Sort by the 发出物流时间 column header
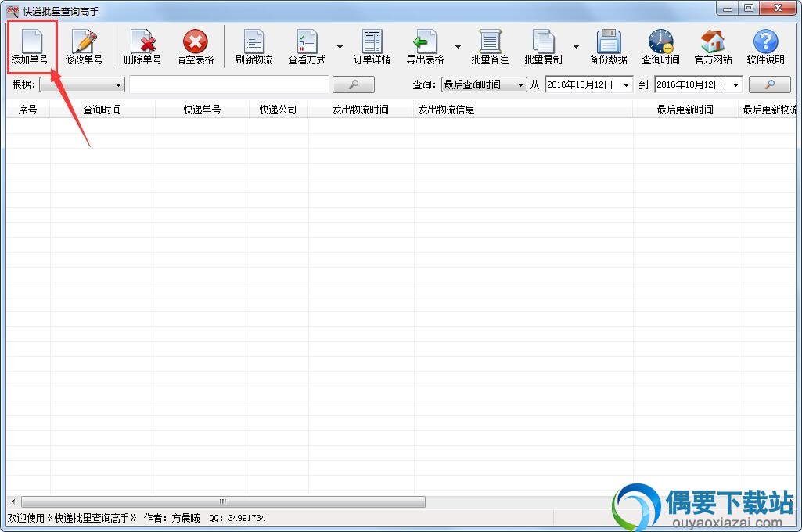 coord(361,110)
